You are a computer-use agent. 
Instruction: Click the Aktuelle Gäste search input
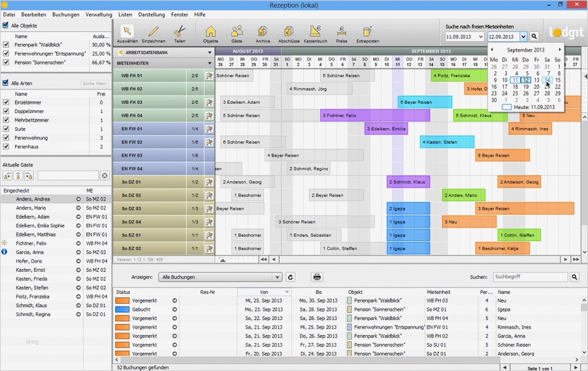[68, 176]
